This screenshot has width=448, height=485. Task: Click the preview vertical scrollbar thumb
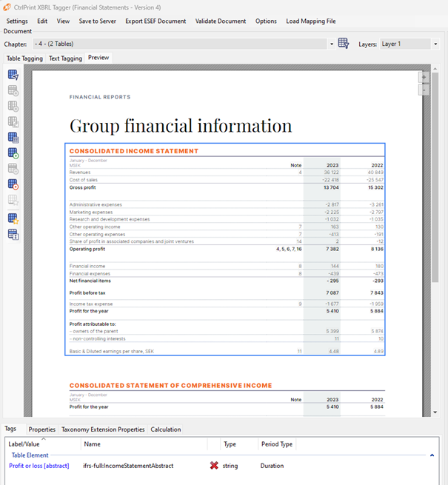435,178
